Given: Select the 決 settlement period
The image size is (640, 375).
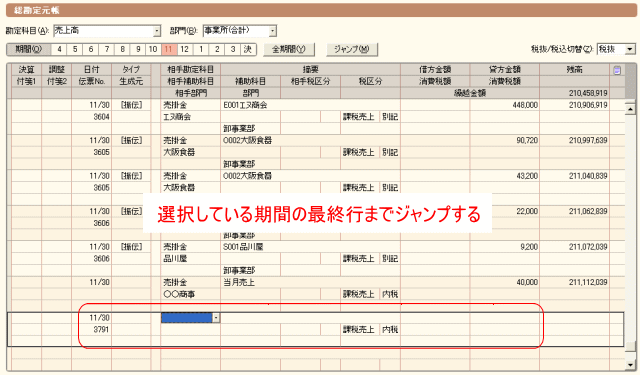Looking at the screenshot, I should pyautogui.click(x=248, y=49).
